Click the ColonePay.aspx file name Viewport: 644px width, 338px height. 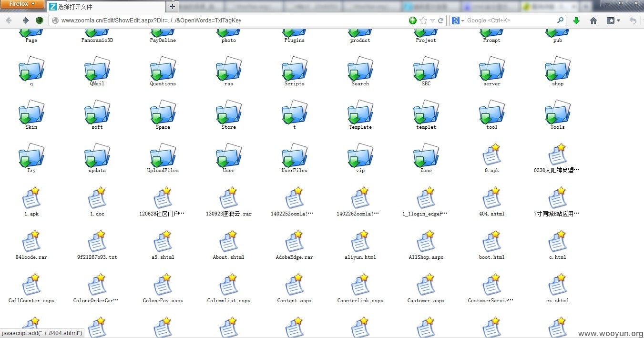point(163,301)
